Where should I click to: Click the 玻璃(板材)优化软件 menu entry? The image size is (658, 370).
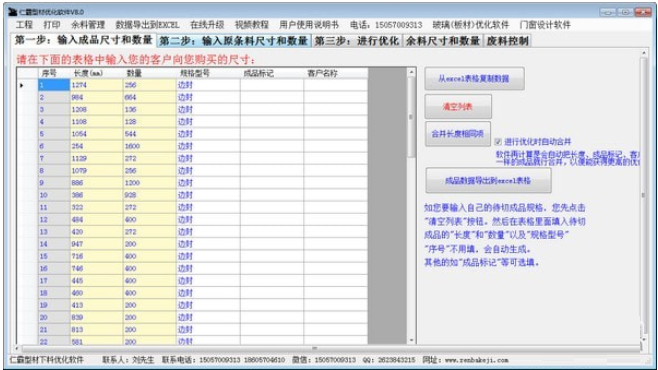pyautogui.click(x=471, y=25)
